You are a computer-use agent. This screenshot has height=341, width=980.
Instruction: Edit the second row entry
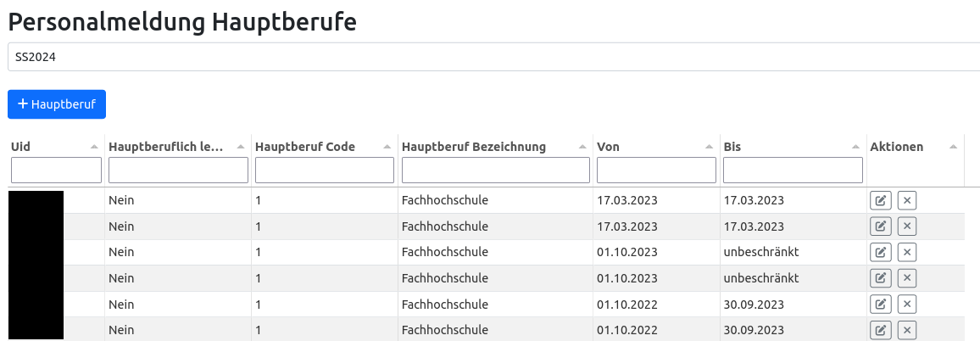(x=880, y=226)
